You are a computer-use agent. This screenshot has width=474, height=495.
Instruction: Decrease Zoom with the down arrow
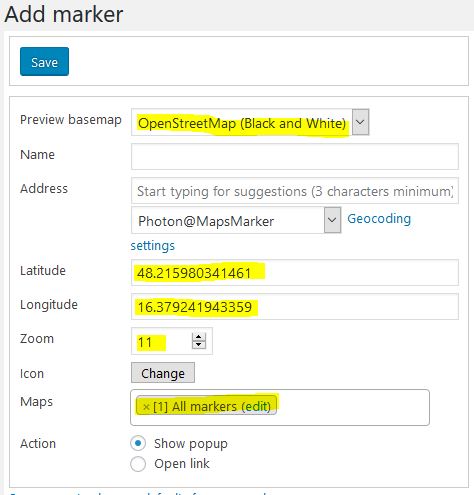[199, 345]
